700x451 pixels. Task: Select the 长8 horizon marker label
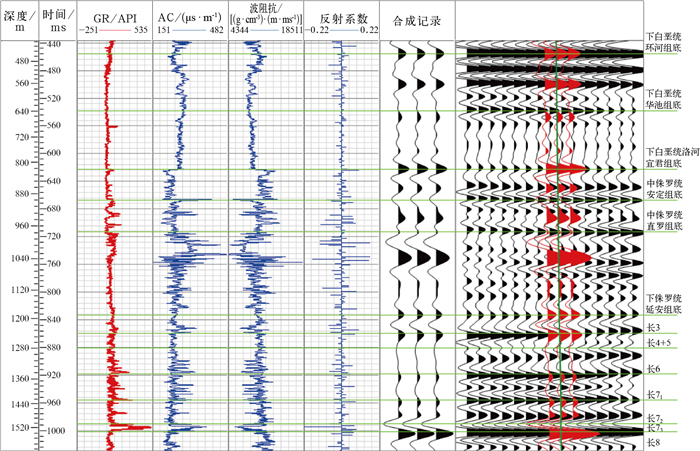pos(653,441)
